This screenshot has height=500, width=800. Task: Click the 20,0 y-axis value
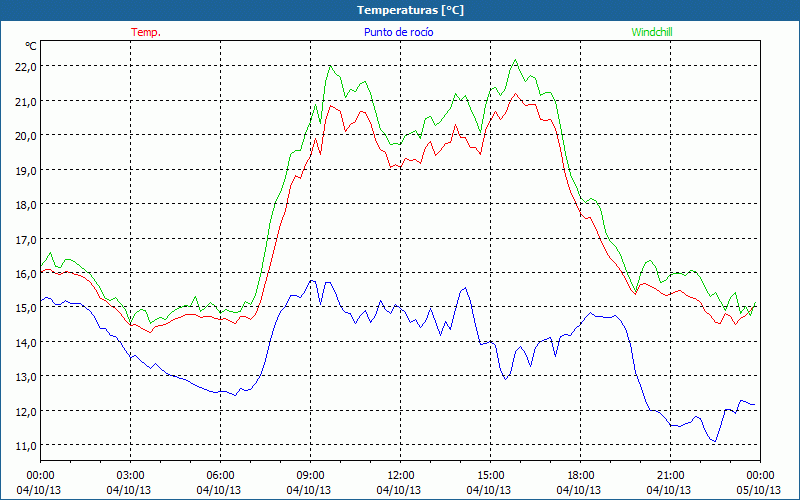[26, 136]
